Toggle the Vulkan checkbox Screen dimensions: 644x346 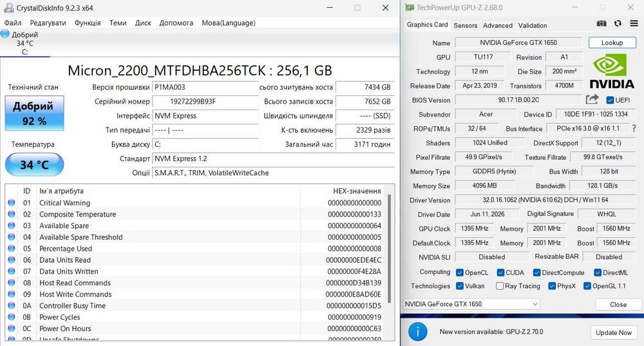pos(460,286)
